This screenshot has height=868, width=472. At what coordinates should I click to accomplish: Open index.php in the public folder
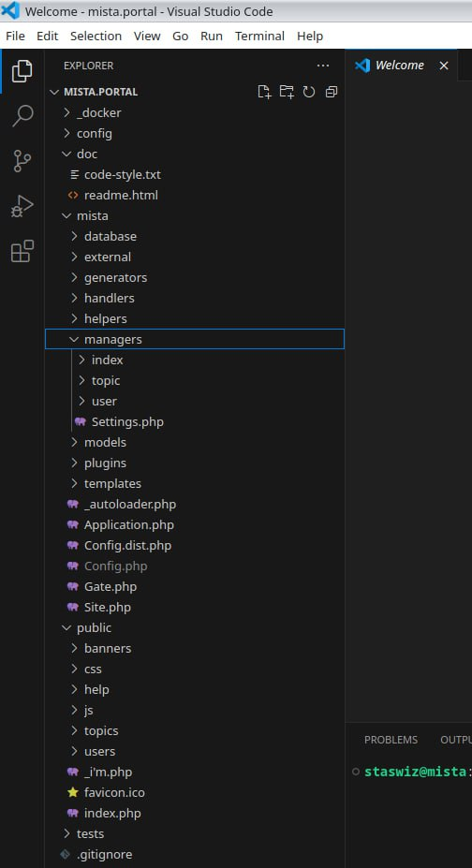click(195, 813)
